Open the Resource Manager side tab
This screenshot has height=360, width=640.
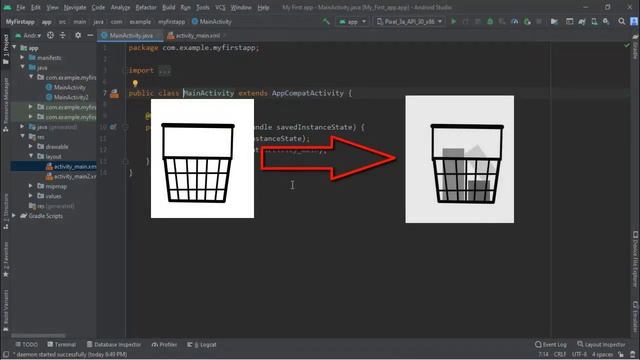pos(6,103)
